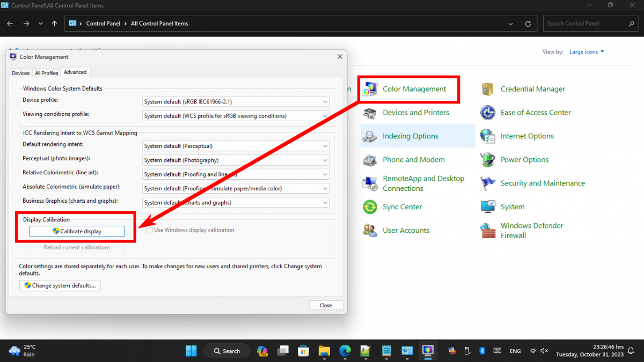Screen dimensions: 644x362
Task: Refresh the Control Panel view
Action: pyautogui.click(x=528, y=24)
